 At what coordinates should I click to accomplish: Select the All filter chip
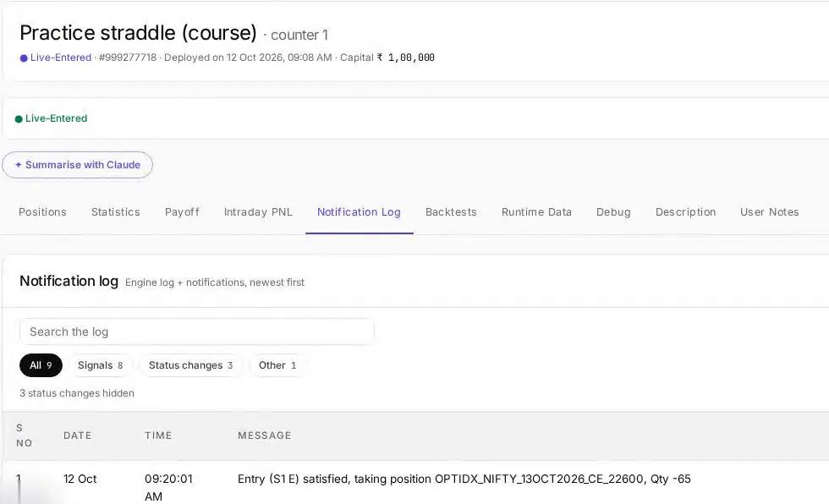click(x=41, y=365)
